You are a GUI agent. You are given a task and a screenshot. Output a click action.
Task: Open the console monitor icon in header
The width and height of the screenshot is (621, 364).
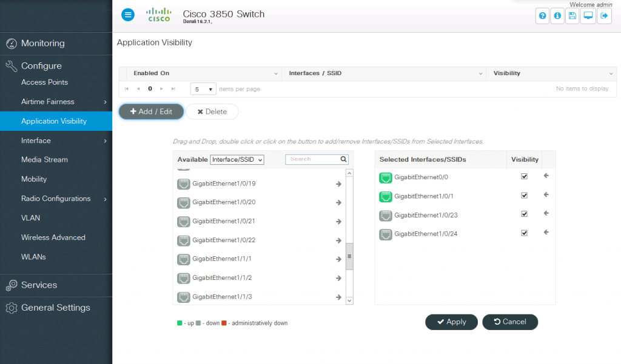(x=588, y=15)
